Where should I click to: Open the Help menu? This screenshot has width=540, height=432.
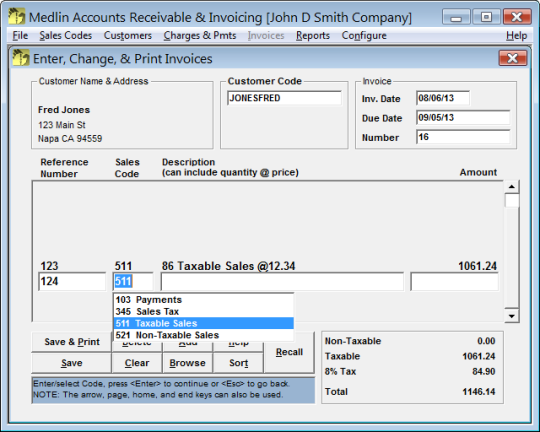tap(516, 35)
